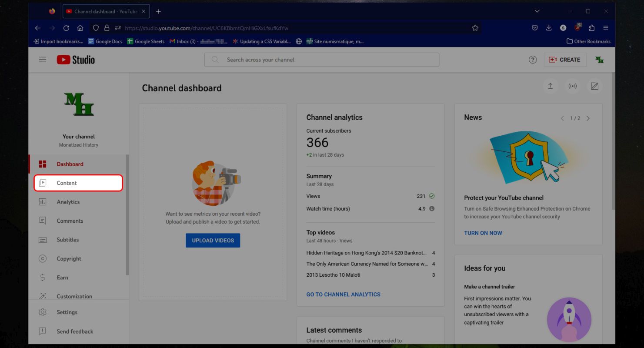Go to next News card
This screenshot has width=644, height=348.
point(588,118)
